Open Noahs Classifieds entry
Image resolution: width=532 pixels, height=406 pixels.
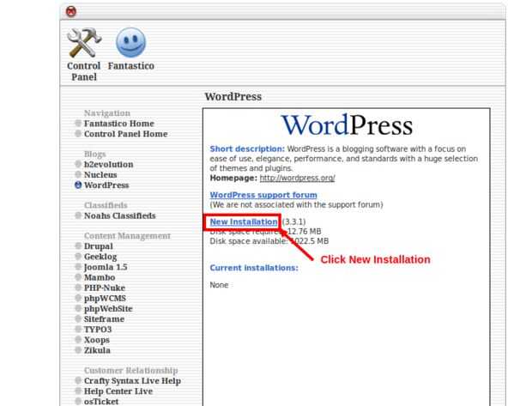[120, 216]
